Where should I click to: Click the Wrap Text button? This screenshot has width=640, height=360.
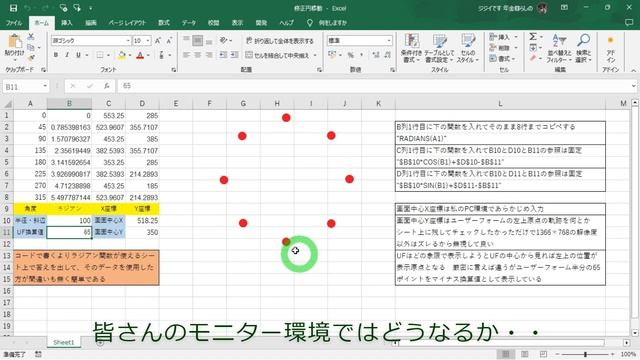pyautogui.click(x=280, y=40)
